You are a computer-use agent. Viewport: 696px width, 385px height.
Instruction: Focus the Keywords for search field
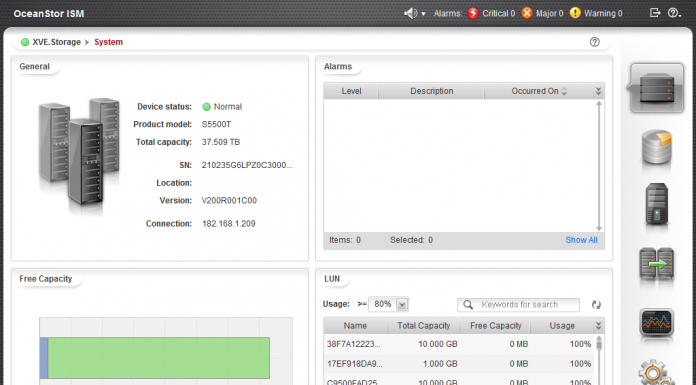[x=518, y=305]
